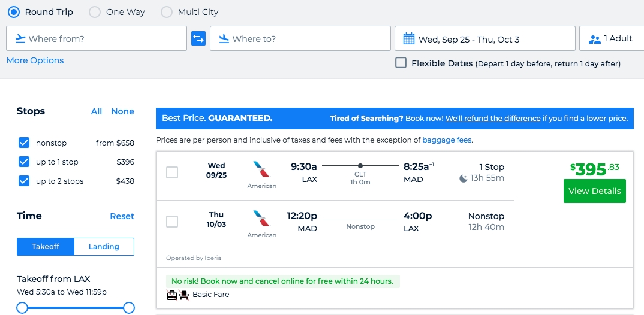Expand More Options under search fields
The height and width of the screenshot is (315, 644).
tap(35, 60)
